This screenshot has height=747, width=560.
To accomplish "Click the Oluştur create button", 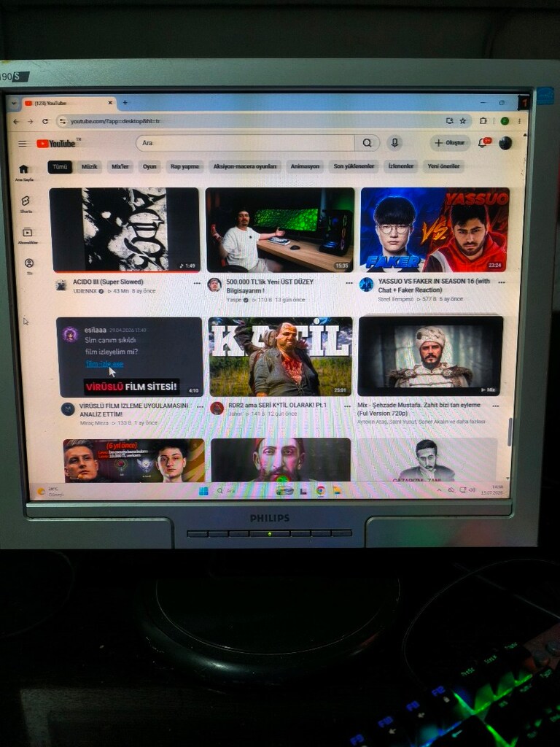I will tap(450, 143).
